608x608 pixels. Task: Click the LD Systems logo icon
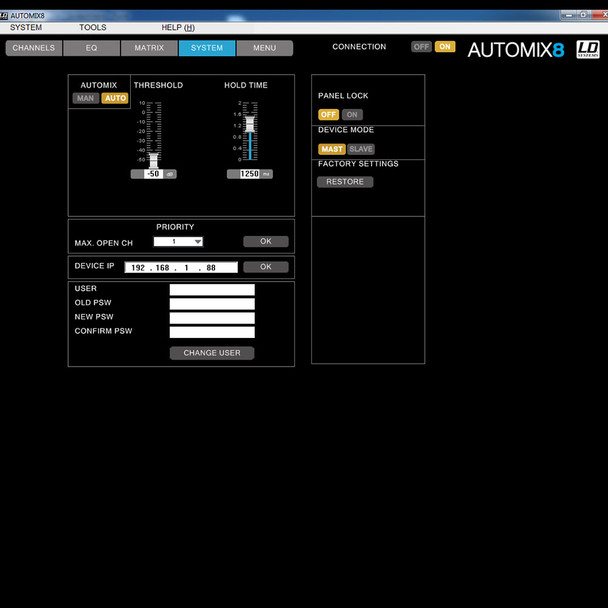click(x=588, y=48)
